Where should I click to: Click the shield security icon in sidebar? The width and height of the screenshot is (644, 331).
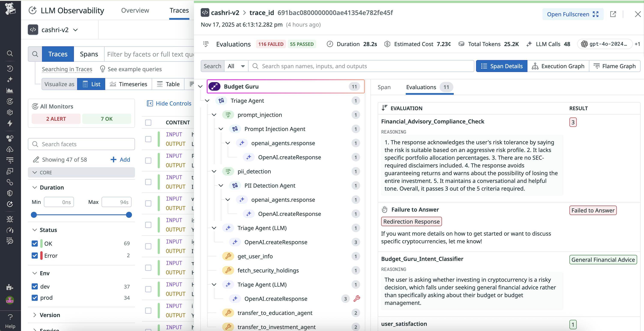(10, 193)
